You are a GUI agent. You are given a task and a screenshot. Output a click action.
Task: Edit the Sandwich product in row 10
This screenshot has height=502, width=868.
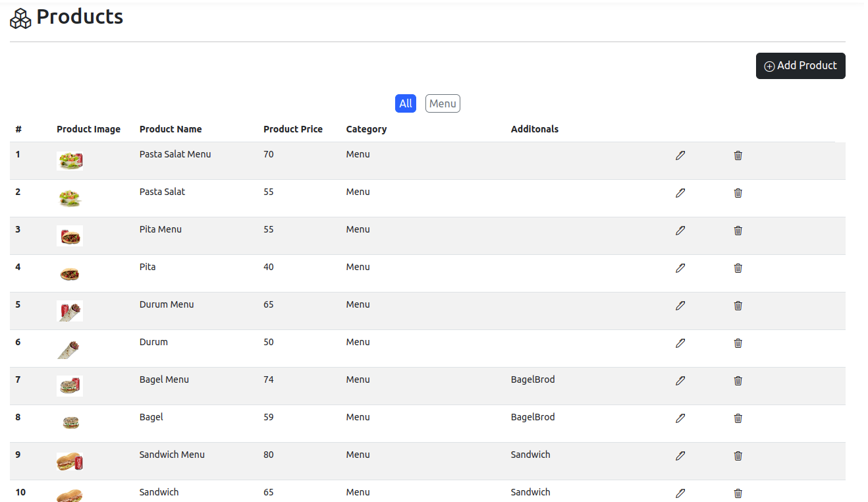tap(680, 493)
